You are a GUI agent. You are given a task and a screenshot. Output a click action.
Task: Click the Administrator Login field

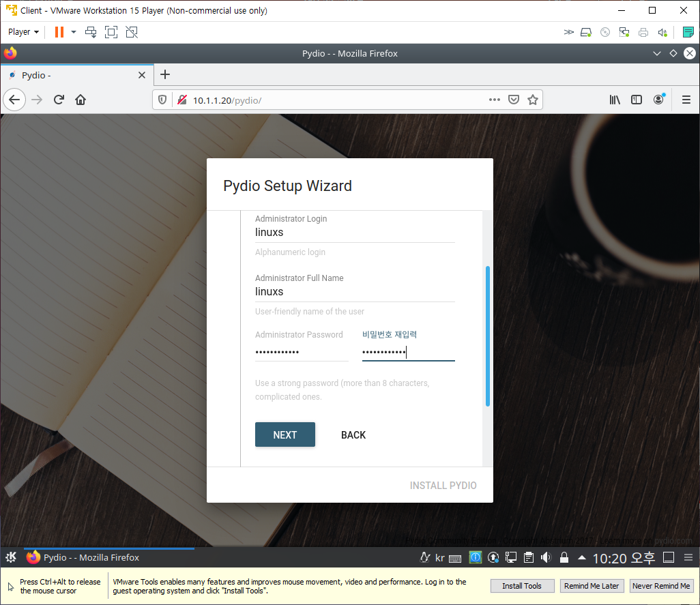pos(355,233)
